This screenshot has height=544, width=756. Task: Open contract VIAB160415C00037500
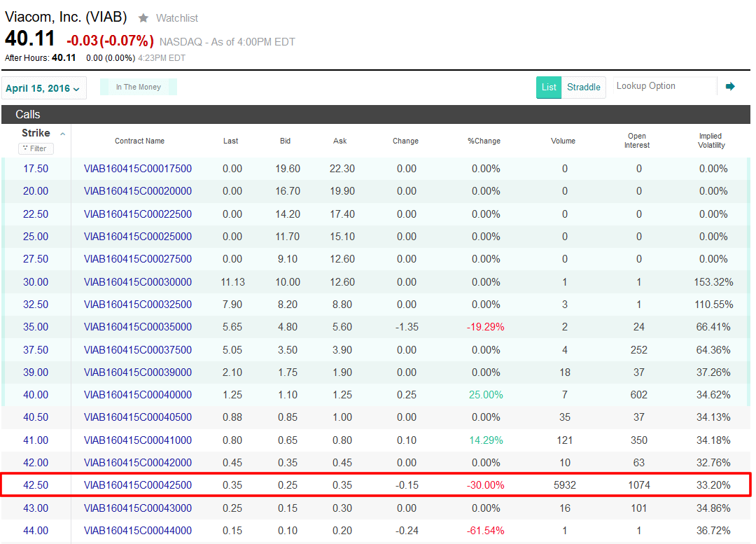point(138,350)
